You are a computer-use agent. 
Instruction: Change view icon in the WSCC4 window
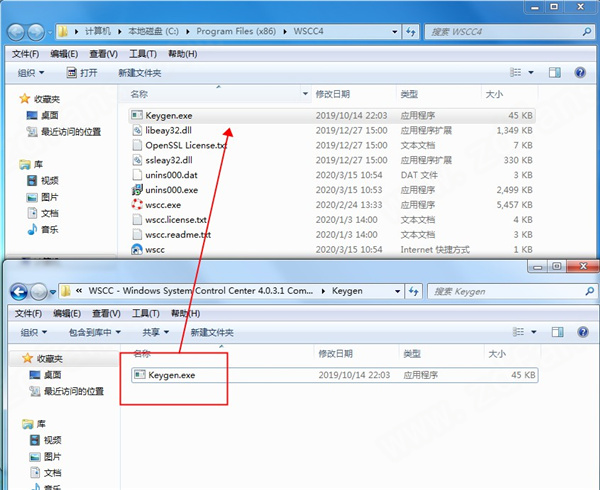[515, 72]
